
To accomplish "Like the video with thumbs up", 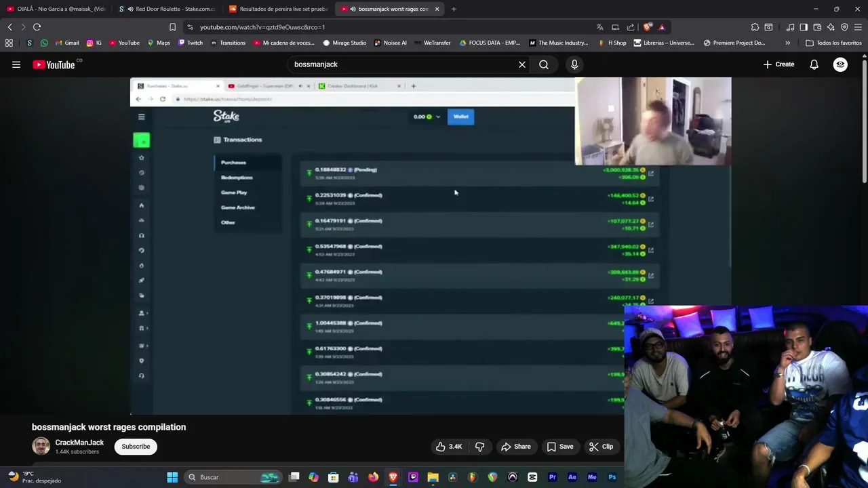I will pos(449,447).
